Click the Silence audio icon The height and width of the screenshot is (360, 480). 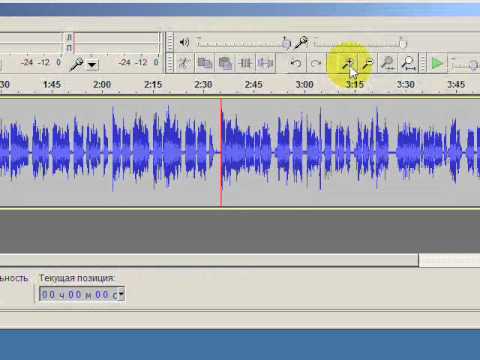pyautogui.click(x=265, y=63)
